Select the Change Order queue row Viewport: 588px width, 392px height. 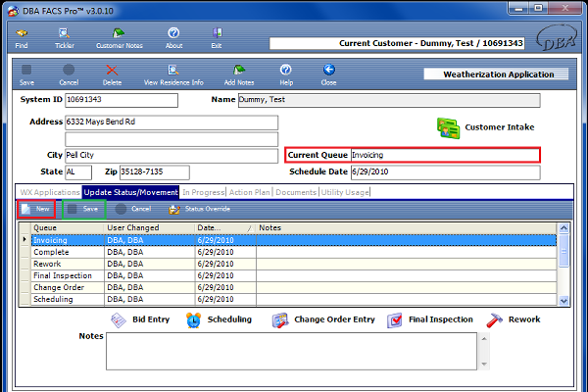pyautogui.click(x=294, y=287)
